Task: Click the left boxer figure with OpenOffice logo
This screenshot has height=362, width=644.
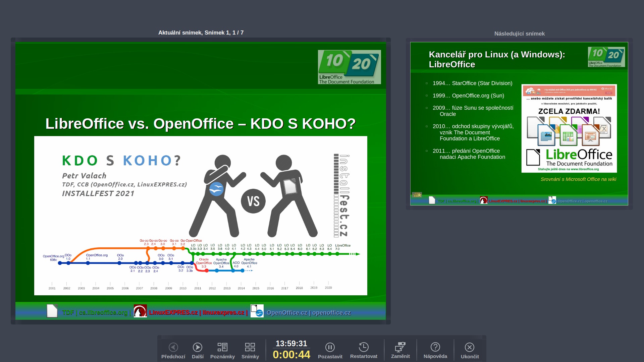Action: pyautogui.click(x=217, y=196)
